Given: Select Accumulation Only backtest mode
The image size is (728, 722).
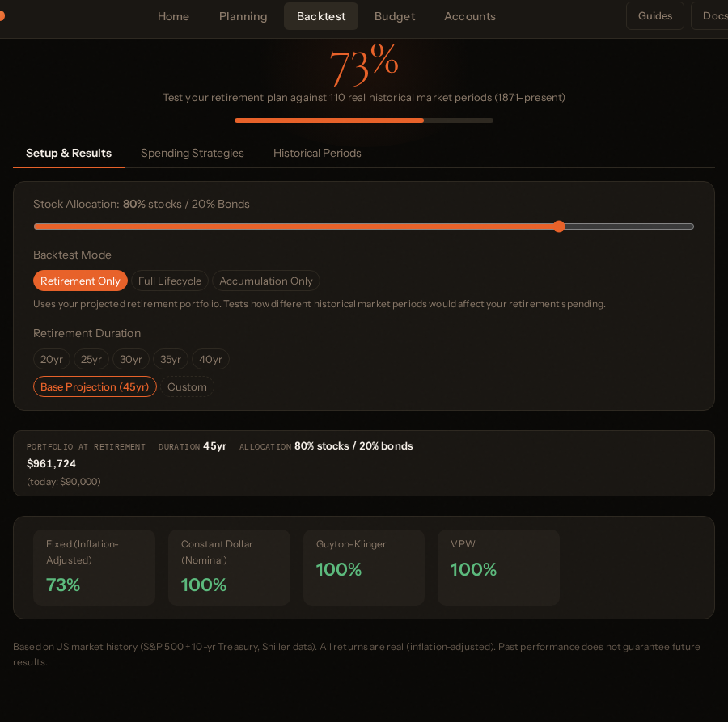Looking at the screenshot, I should pos(266,281).
